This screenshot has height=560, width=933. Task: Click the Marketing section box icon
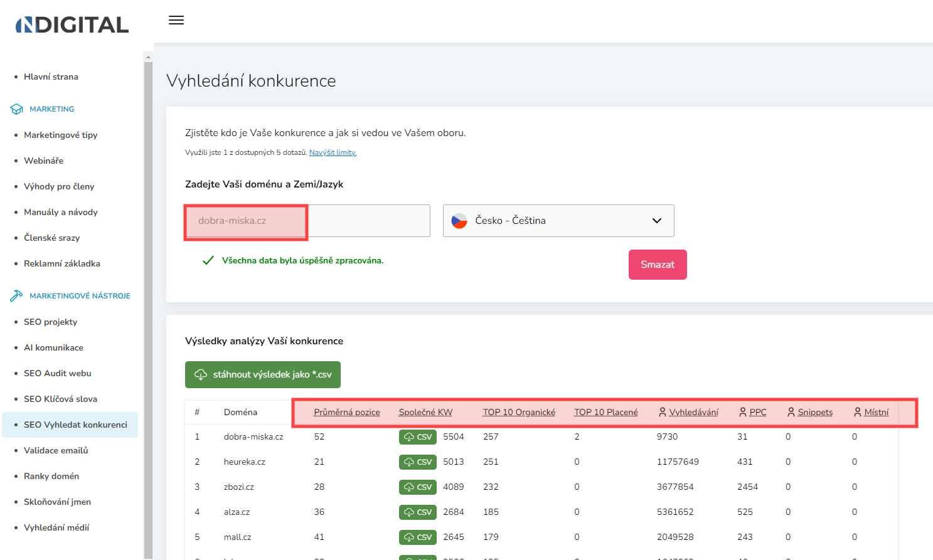[x=16, y=109]
